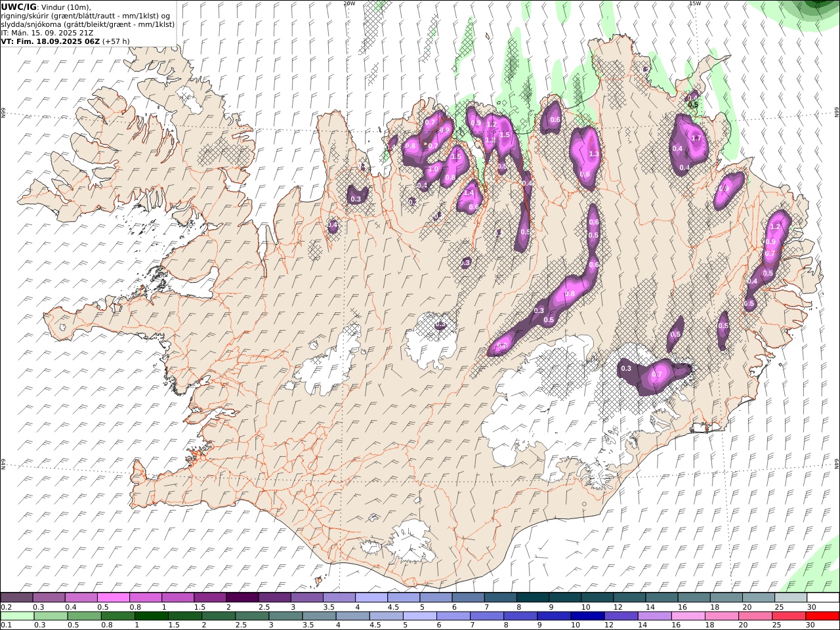The image size is (840, 630).
Task: Click the '0.2' label in the top legend
Action: (5, 607)
